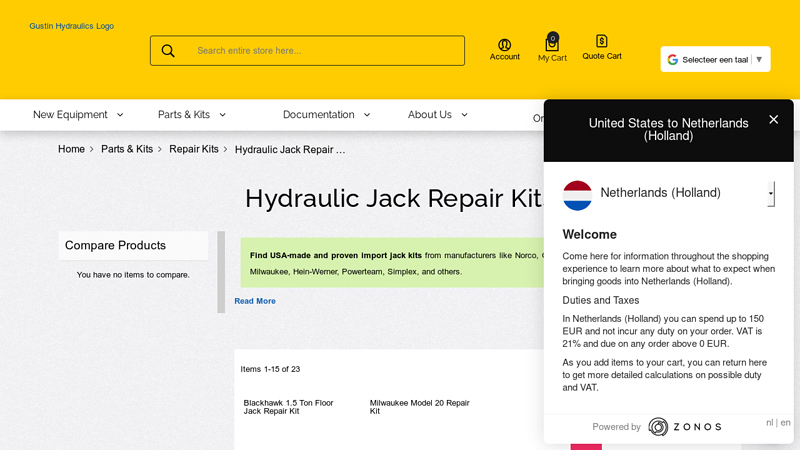This screenshot has width=800, height=450.
Task: Click the 'Powered by' text
Action: (x=616, y=427)
